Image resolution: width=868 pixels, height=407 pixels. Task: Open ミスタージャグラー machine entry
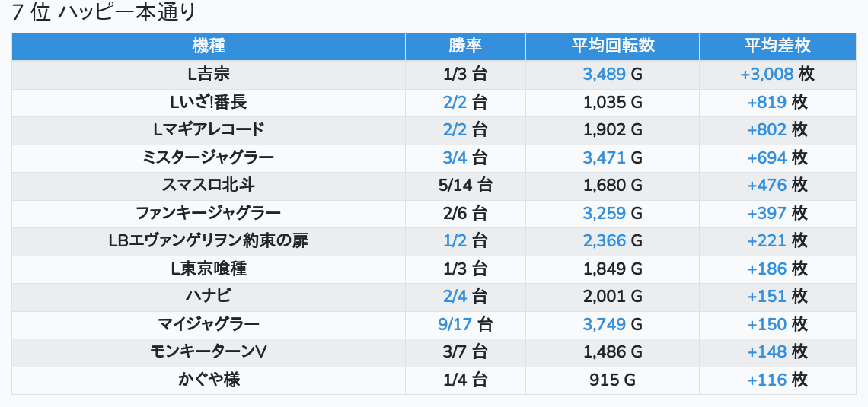[209, 158]
